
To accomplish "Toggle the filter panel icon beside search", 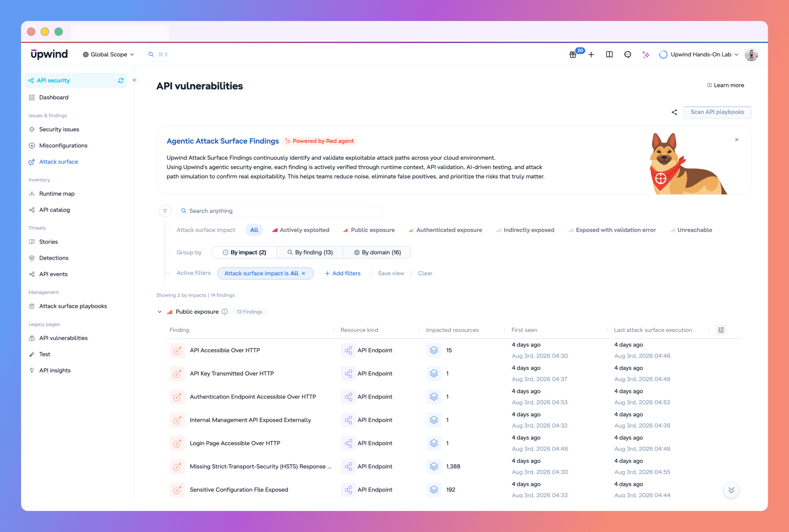I will click(165, 211).
